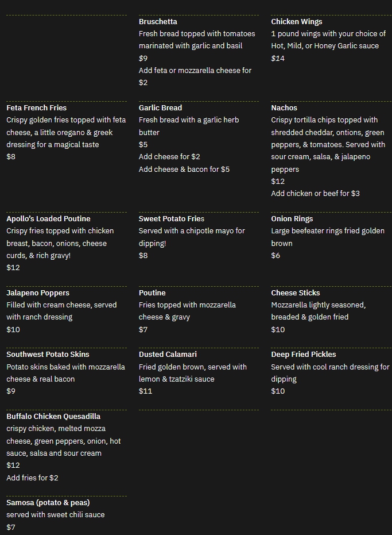
Task: Open Apollo's Loaded Poutine item
Action: [x=48, y=219]
